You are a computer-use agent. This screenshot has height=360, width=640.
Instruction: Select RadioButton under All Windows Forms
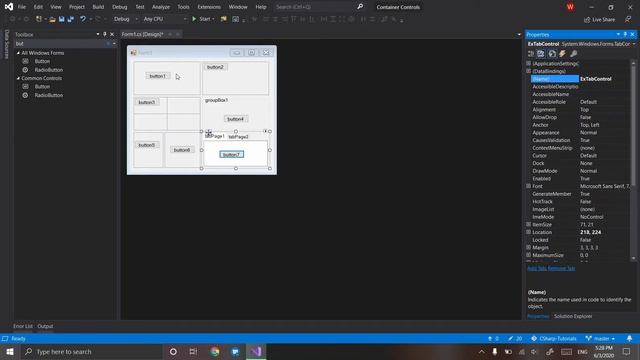click(x=49, y=70)
